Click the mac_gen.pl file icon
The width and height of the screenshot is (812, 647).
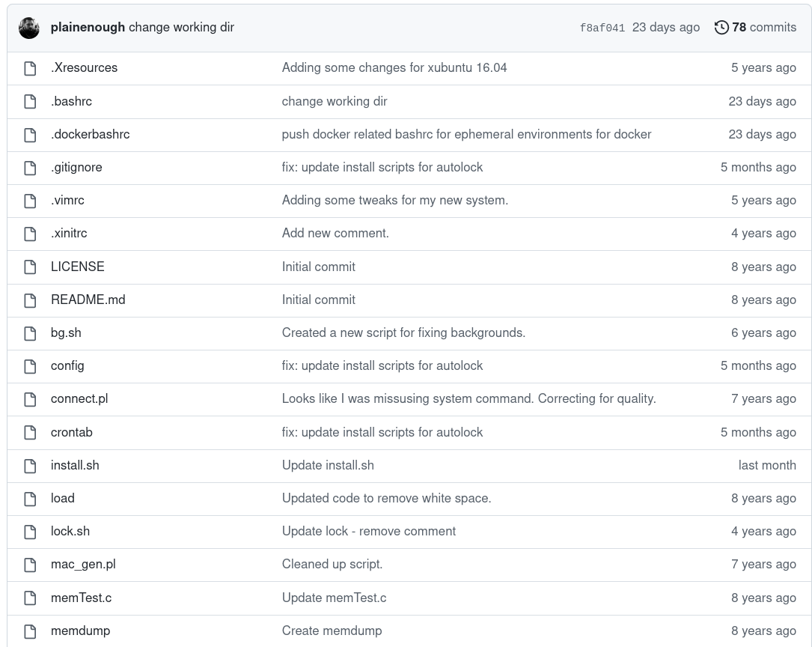pyautogui.click(x=30, y=564)
